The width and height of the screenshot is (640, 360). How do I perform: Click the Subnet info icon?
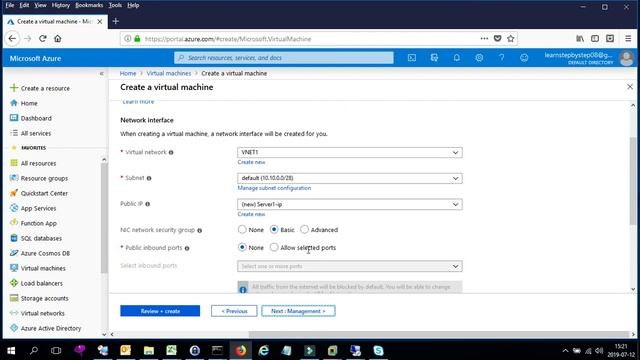[149, 178]
